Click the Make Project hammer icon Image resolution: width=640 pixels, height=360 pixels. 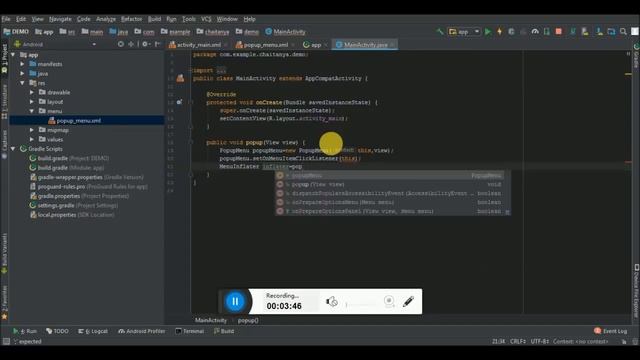[440, 31]
